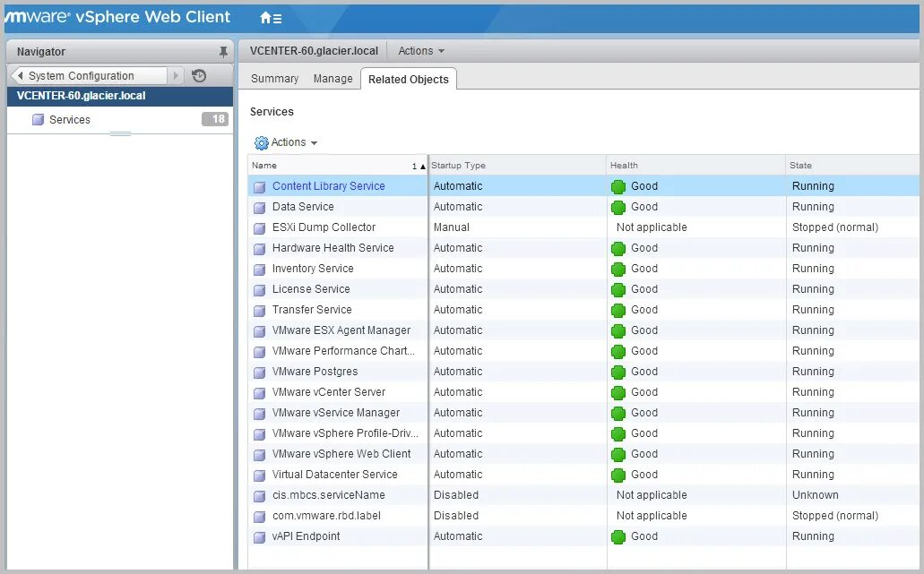This screenshot has width=924, height=574.
Task: Switch to the Summary tab
Action: pos(274,79)
